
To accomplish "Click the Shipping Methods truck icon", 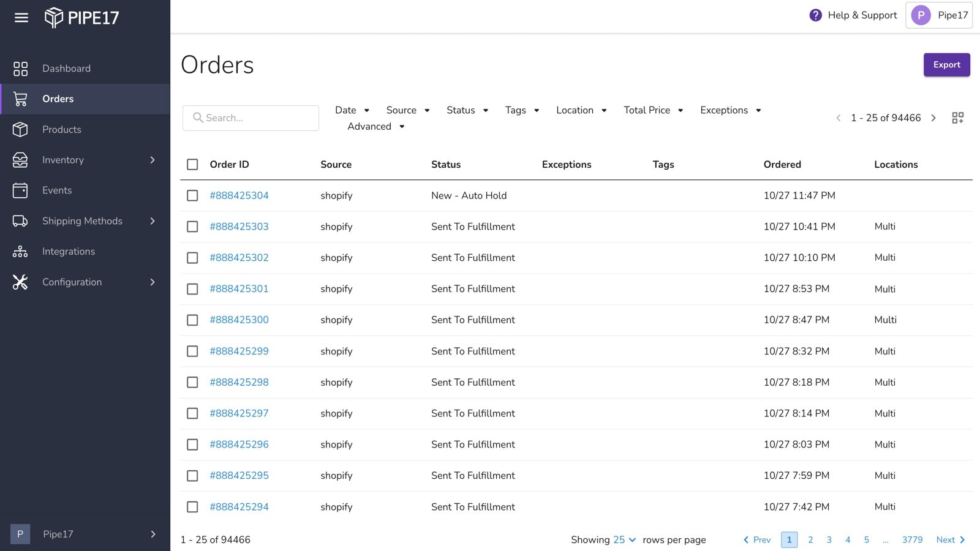I will (x=20, y=221).
